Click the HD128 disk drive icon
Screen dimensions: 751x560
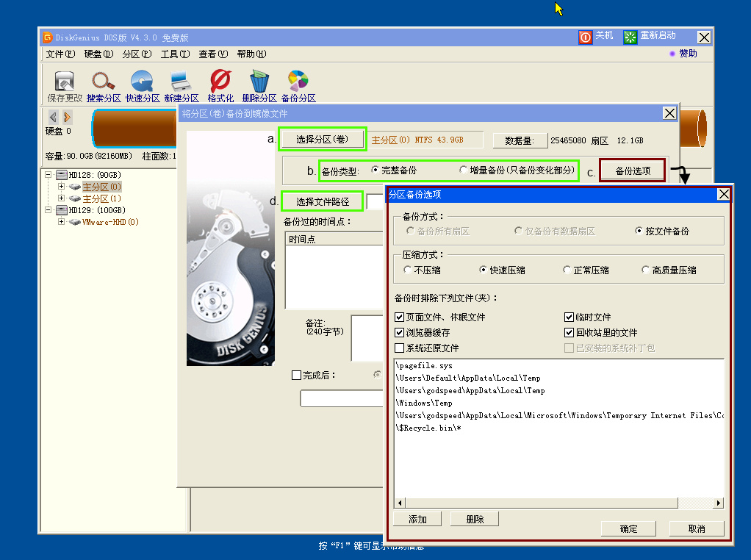tap(61, 175)
